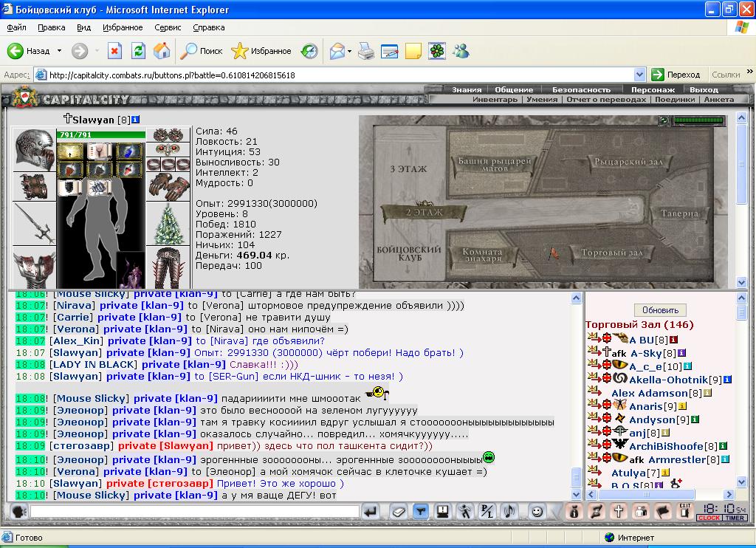Open the Back button history dropdown arrow
This screenshot has width=756, height=548.
(x=59, y=51)
